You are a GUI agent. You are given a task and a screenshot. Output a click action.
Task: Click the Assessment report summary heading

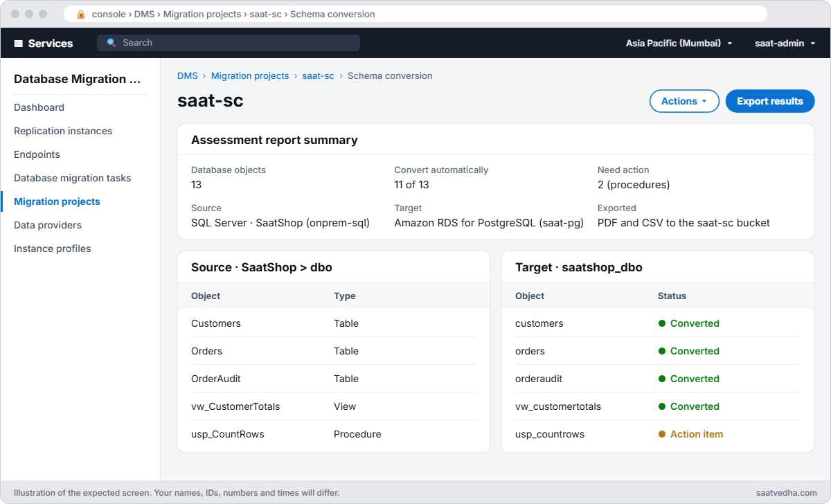[x=274, y=140]
